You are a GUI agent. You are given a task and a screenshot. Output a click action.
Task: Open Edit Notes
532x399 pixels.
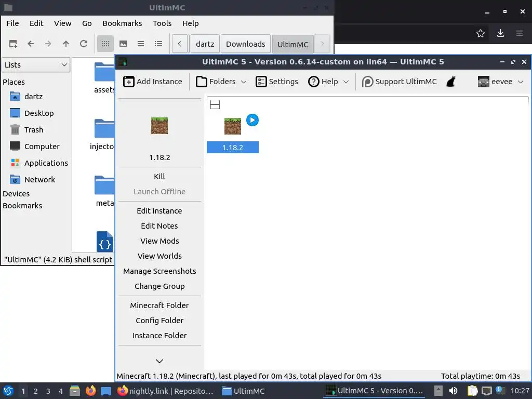tap(159, 226)
